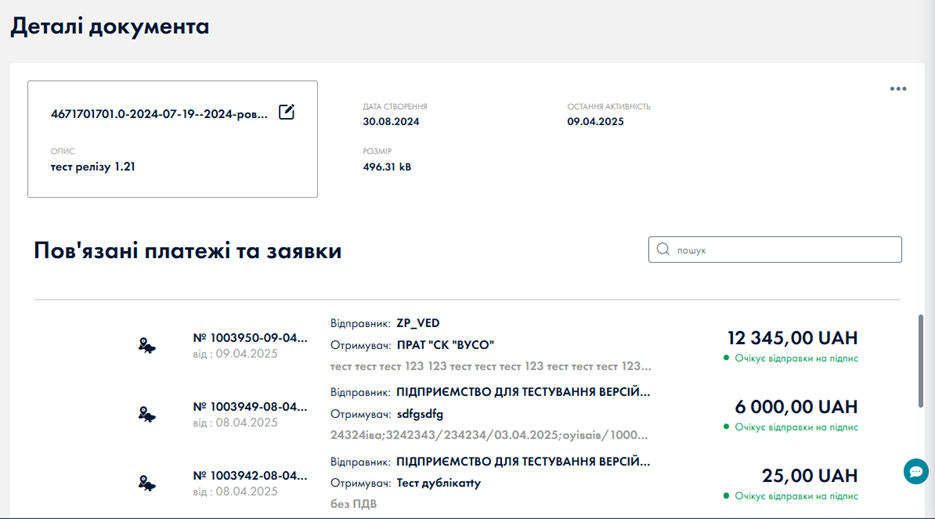Click the description text тест релізу 1.21
The image size is (935, 519).
click(93, 167)
